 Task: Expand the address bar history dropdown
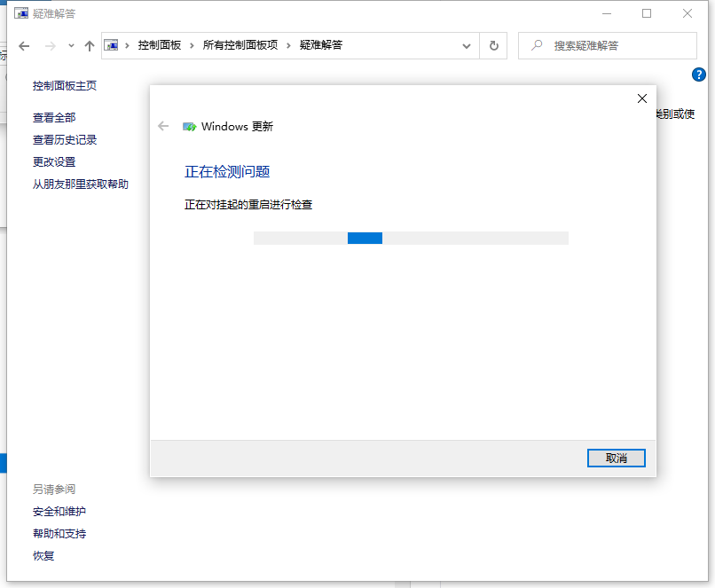467,45
